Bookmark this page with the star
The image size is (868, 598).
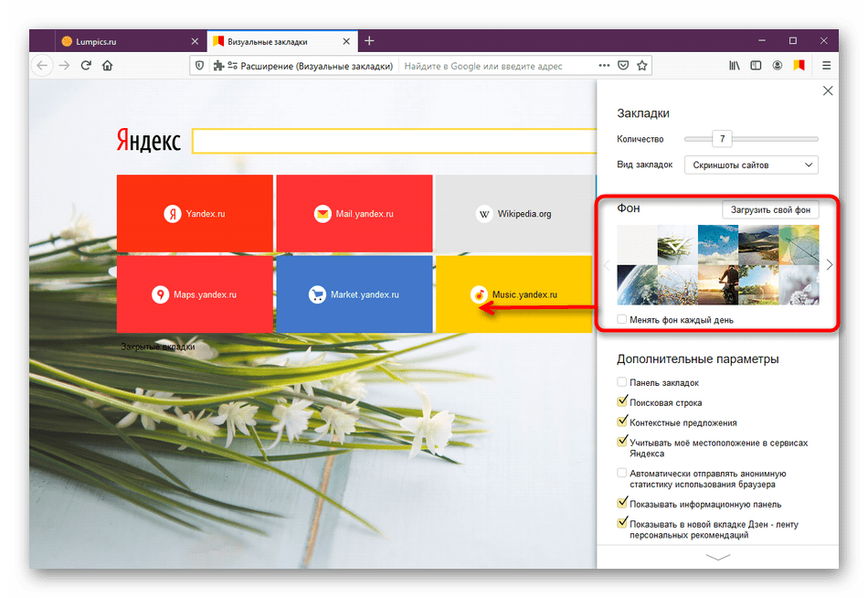pos(642,66)
